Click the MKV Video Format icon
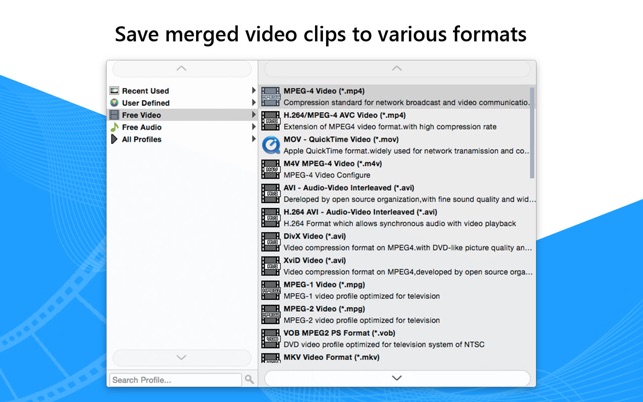 (271, 358)
